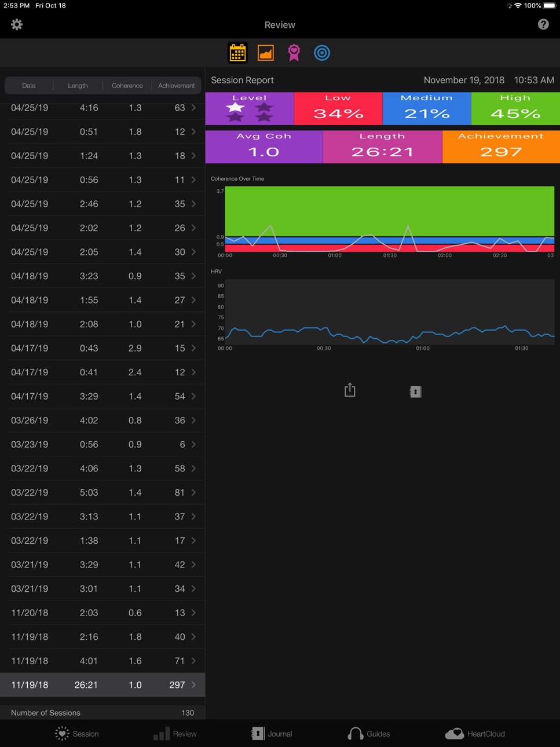The height and width of the screenshot is (747, 560).
Task: Open chevron for 04/25/19 session 0:51
Action: pyautogui.click(x=193, y=132)
